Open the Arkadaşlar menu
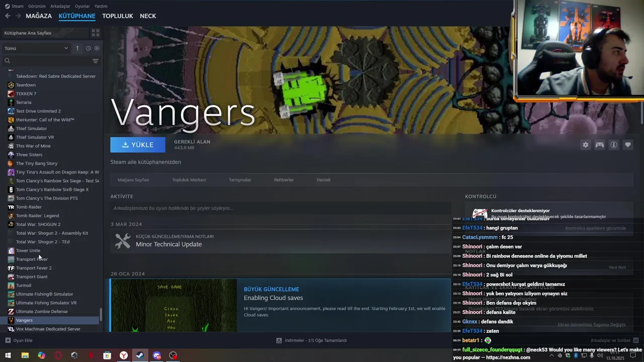644x362 pixels. click(60, 6)
